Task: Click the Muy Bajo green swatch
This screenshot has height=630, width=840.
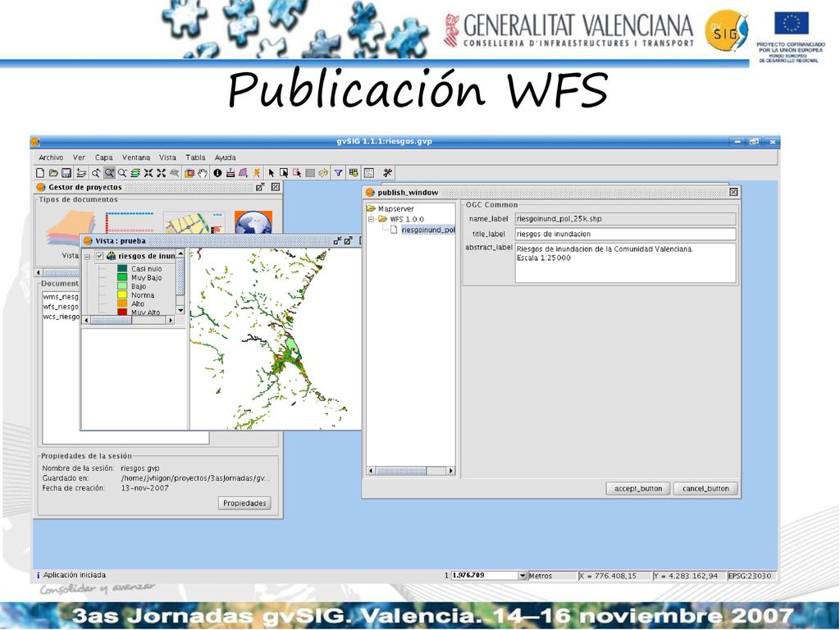Action: pyautogui.click(x=122, y=277)
